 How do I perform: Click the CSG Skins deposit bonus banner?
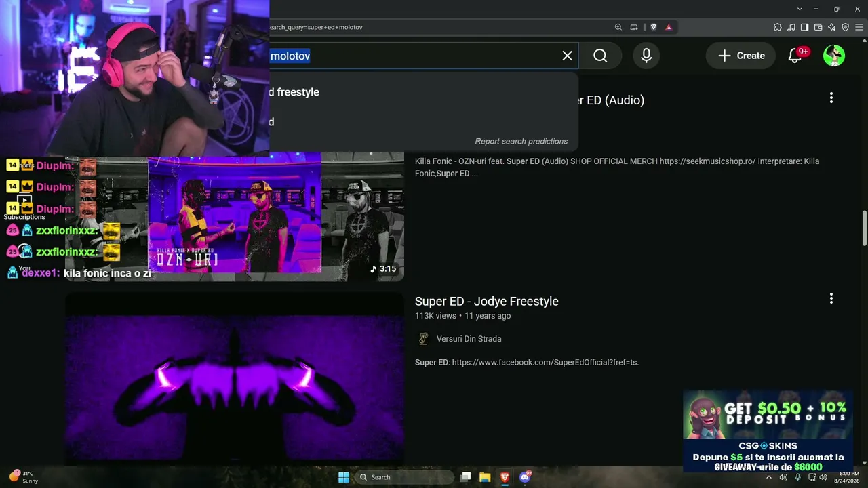[x=768, y=432]
